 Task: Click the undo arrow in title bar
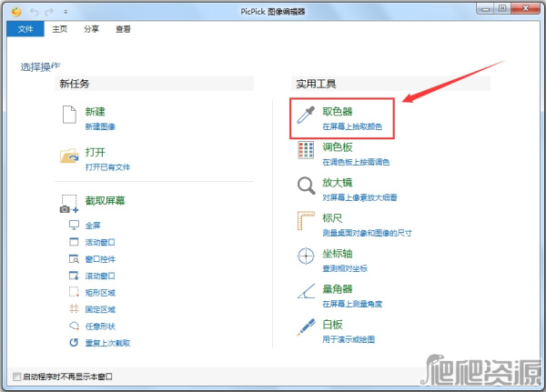point(35,12)
